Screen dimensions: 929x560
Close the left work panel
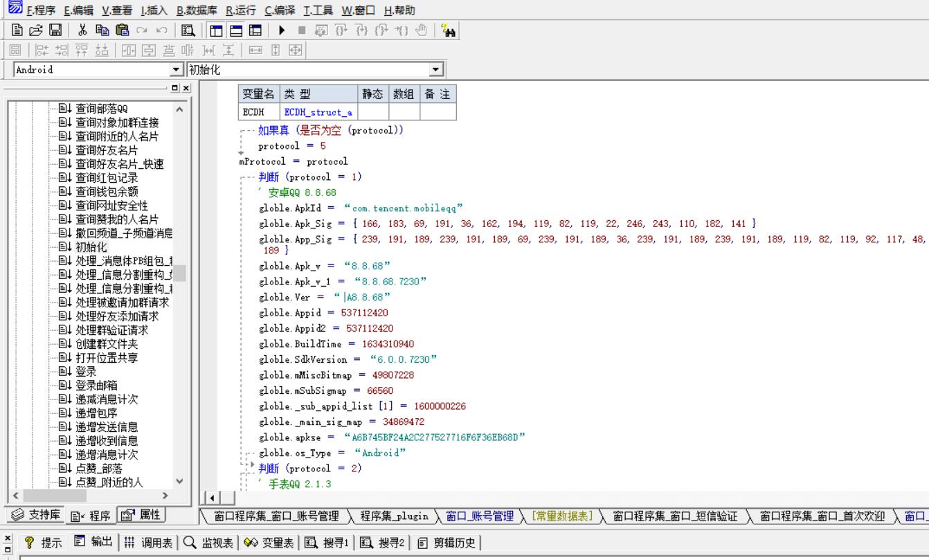pos(186,88)
